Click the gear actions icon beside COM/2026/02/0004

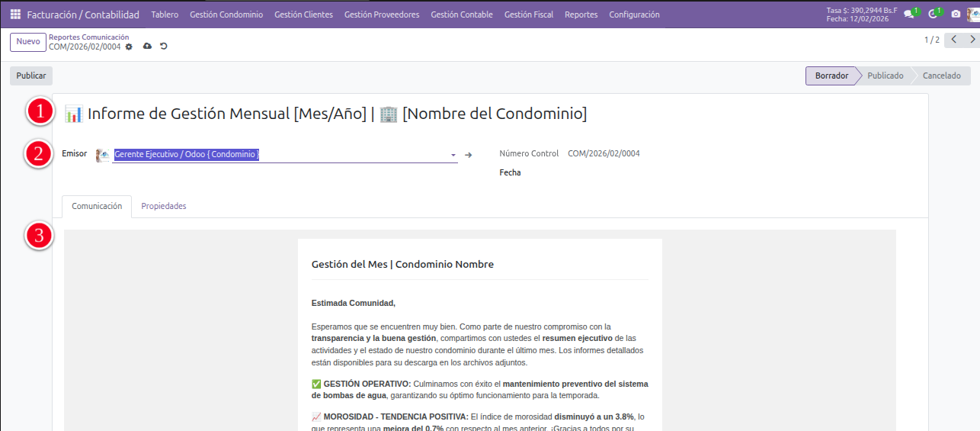[x=129, y=47]
